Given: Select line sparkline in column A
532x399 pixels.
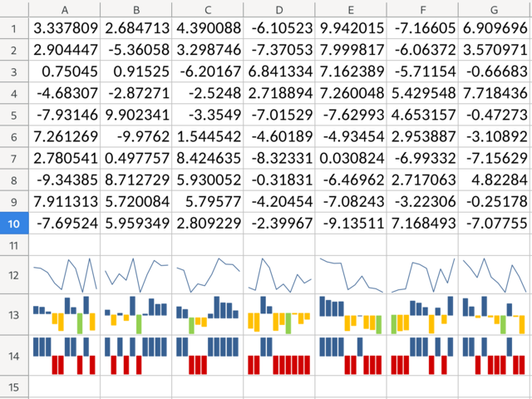Looking at the screenshot, I should [65, 275].
